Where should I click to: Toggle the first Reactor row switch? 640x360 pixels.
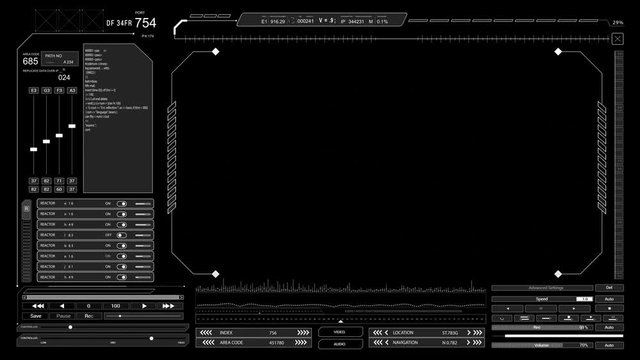[122, 203]
